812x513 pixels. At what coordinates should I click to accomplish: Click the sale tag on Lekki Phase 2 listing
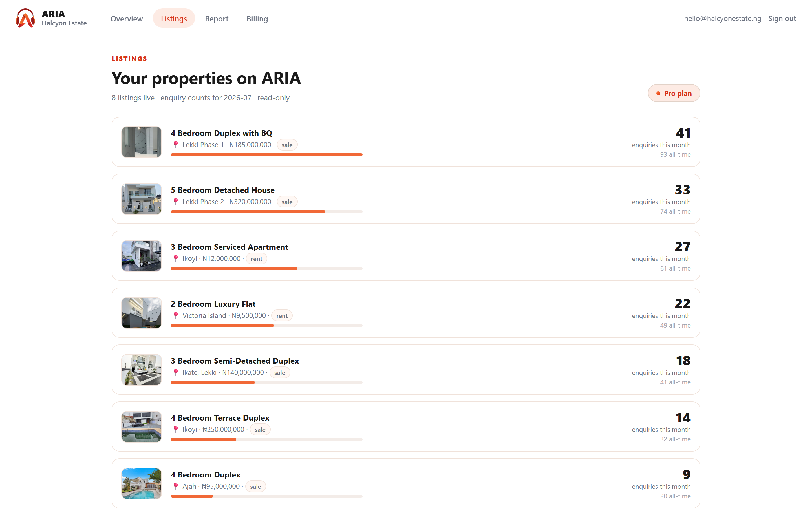(x=287, y=202)
